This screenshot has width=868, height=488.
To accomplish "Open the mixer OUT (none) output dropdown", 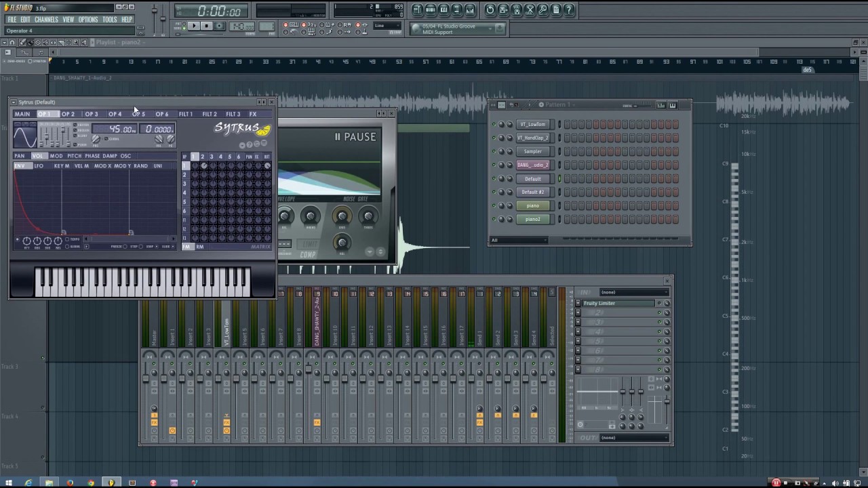I will pos(634,438).
